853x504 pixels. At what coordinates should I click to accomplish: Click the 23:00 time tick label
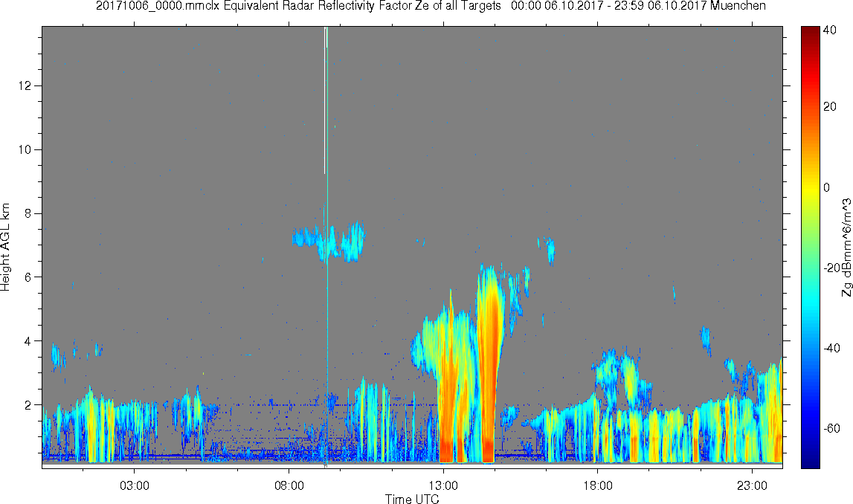(752, 485)
